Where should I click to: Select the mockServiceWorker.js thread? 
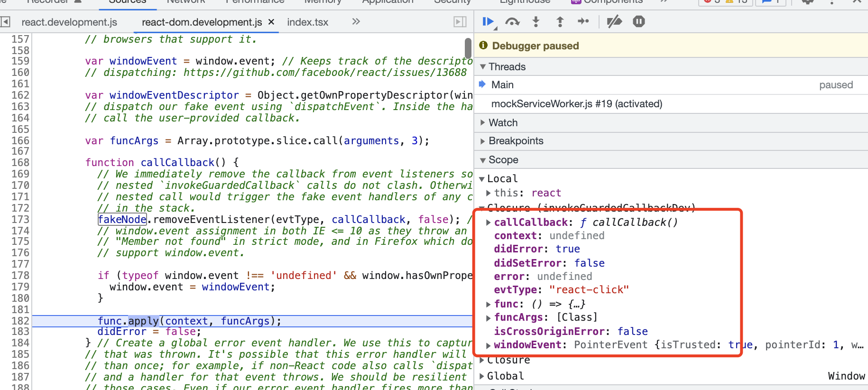[576, 104]
